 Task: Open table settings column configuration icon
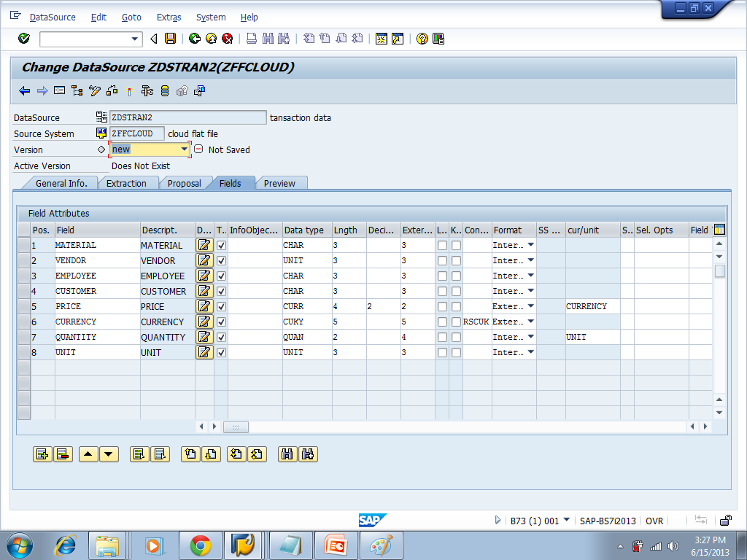(719, 230)
